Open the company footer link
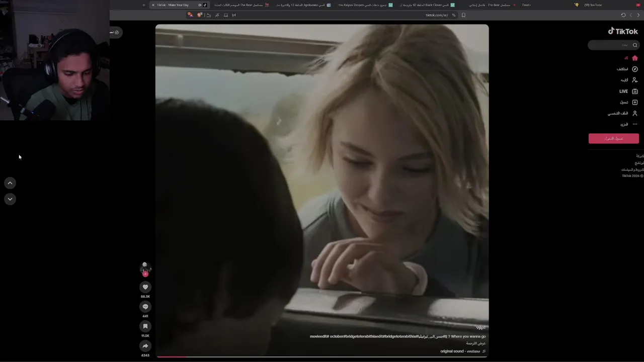The width and height of the screenshot is (644, 362). [x=640, y=156]
